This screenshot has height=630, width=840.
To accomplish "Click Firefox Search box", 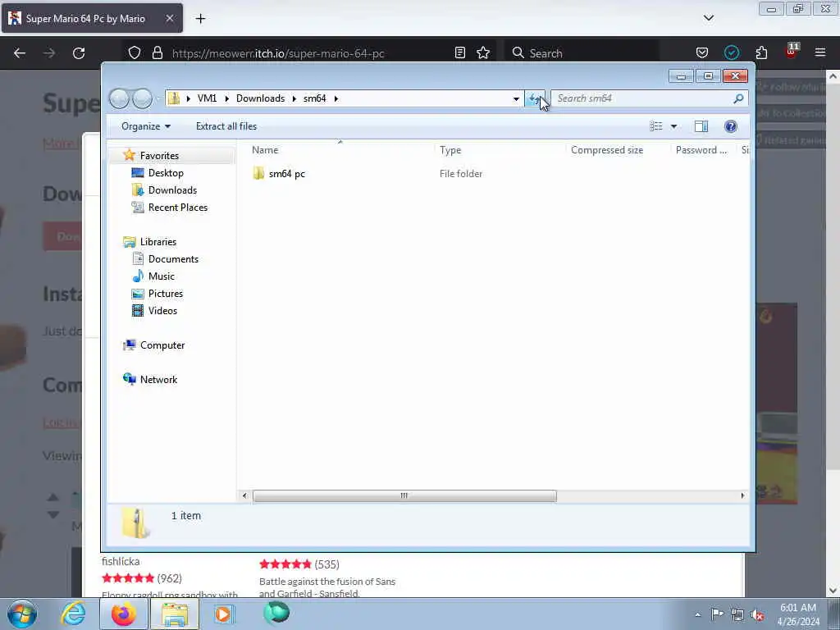I will [x=584, y=53].
